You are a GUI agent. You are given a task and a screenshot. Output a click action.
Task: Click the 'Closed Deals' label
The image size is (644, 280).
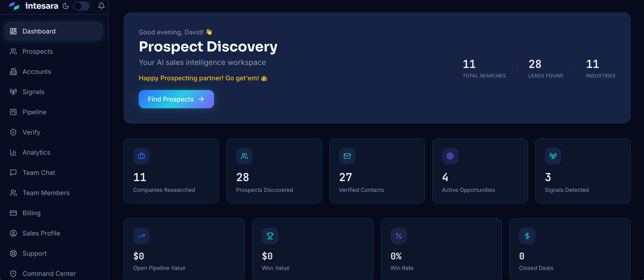(536, 268)
